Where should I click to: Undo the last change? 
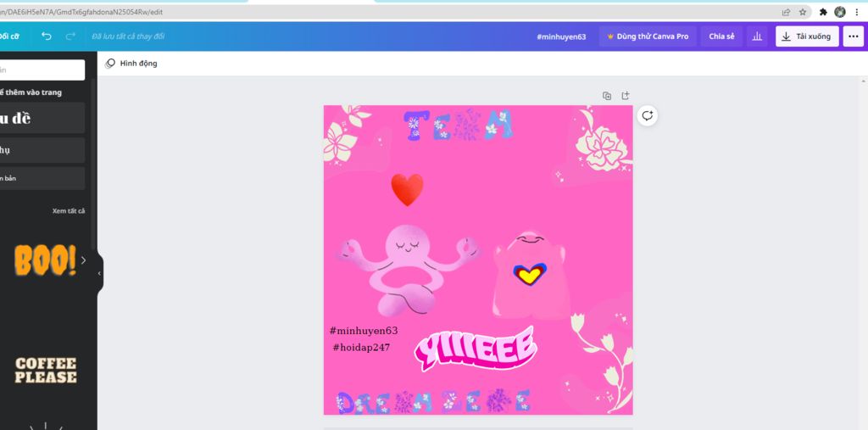[47, 36]
